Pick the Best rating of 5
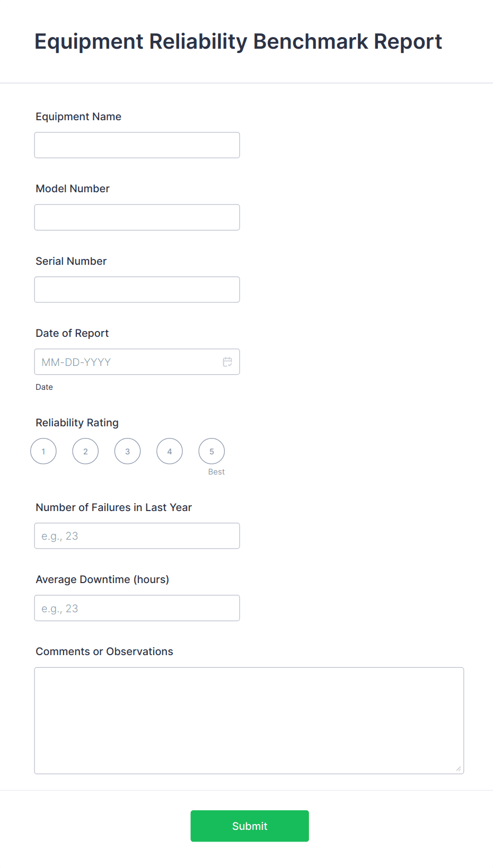This screenshot has width=493, height=868. pyautogui.click(x=212, y=451)
